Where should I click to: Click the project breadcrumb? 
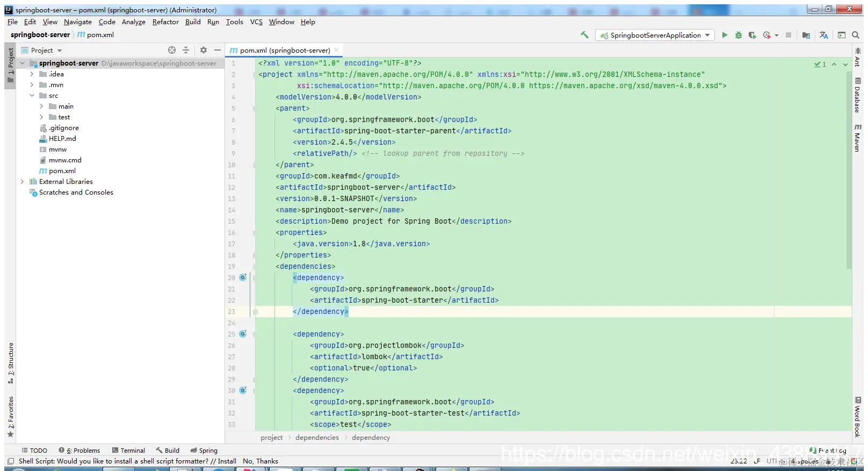(x=271, y=438)
